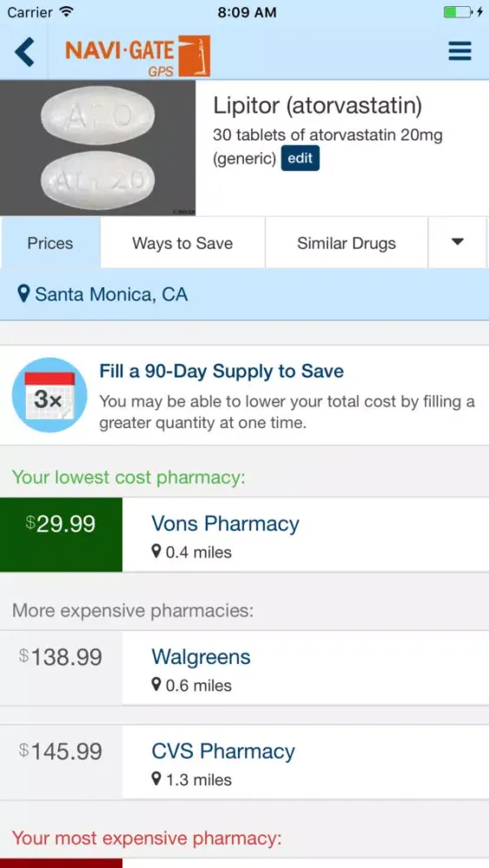The width and height of the screenshot is (489, 868).
Task: Tap the pin icon beside 0.4 miles
Action: coord(156,551)
